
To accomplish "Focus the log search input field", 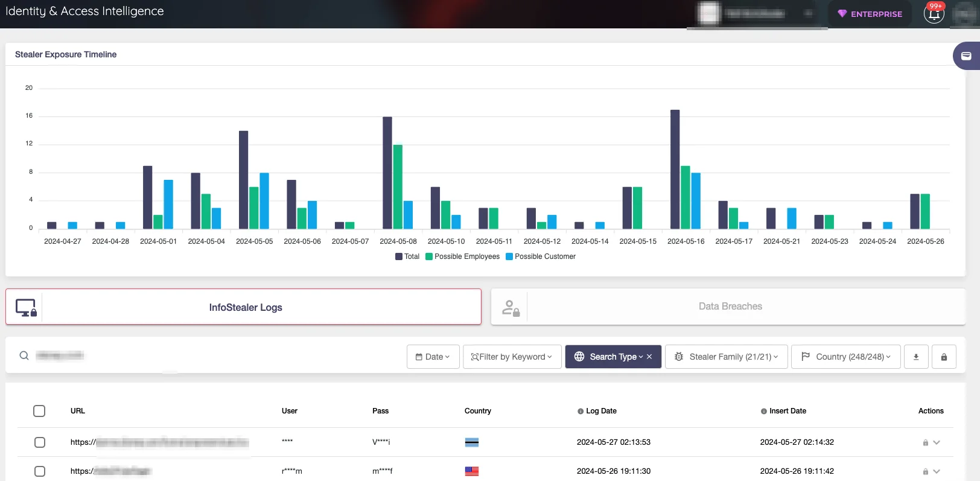I will coord(211,355).
